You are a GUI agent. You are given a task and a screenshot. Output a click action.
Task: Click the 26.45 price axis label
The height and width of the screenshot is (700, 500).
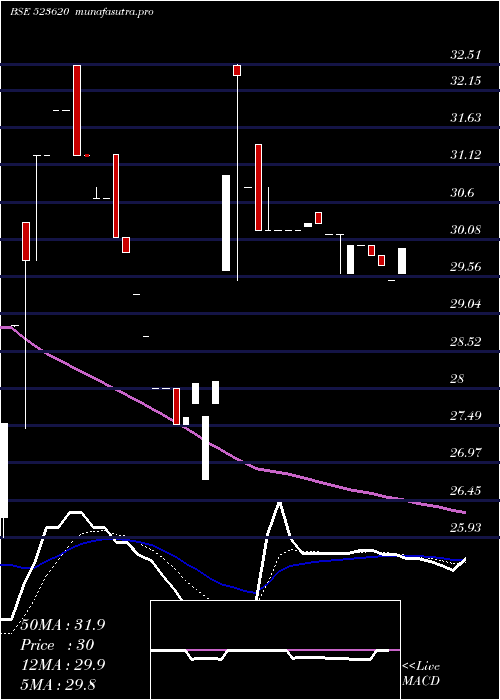coord(466,491)
